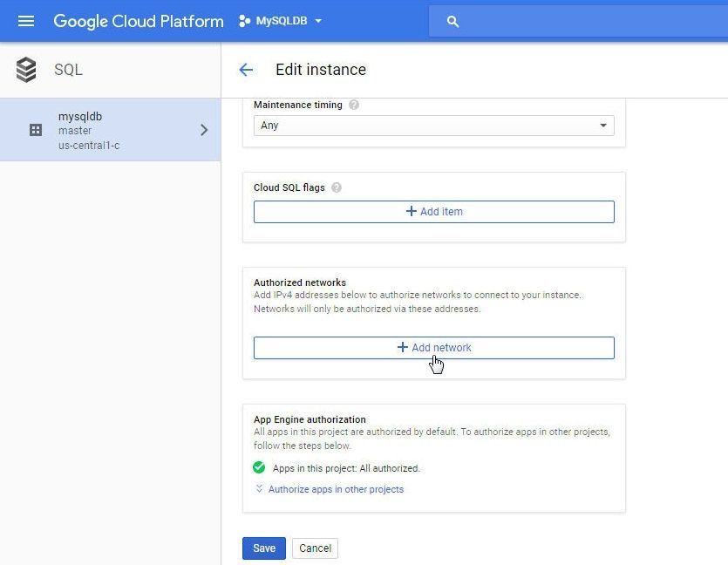Click the SQL sidebar heading
728x565 pixels.
point(68,70)
